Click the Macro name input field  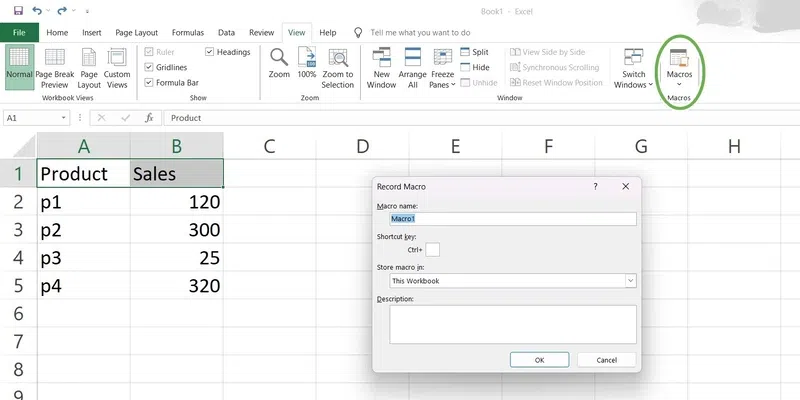[x=512, y=219]
